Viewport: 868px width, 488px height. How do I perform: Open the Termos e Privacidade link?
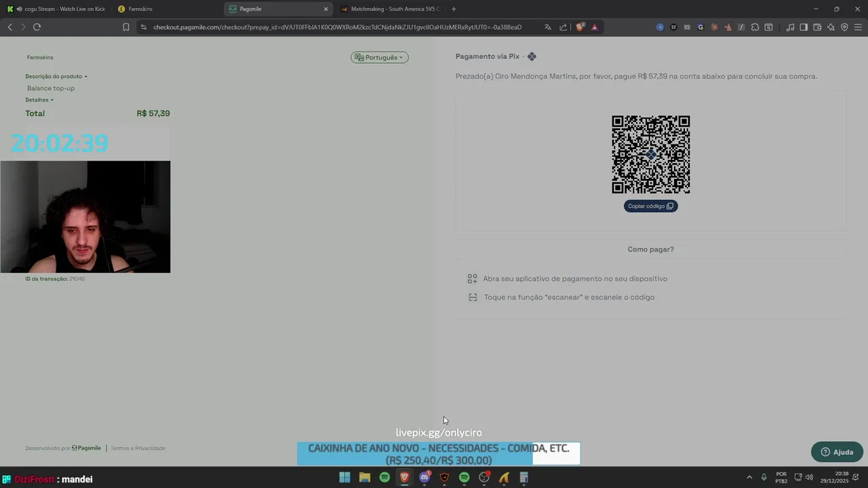click(138, 448)
